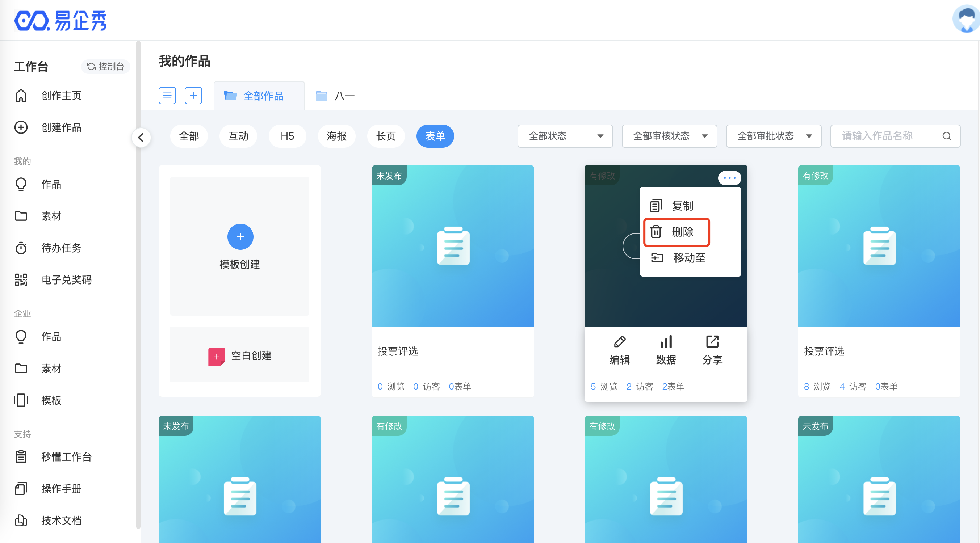Click the folder list view icon
This screenshot has height=543, width=980.
167,96
